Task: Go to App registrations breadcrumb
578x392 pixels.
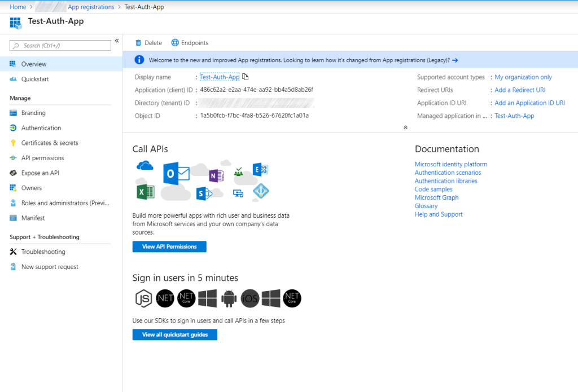Action: coord(90,7)
